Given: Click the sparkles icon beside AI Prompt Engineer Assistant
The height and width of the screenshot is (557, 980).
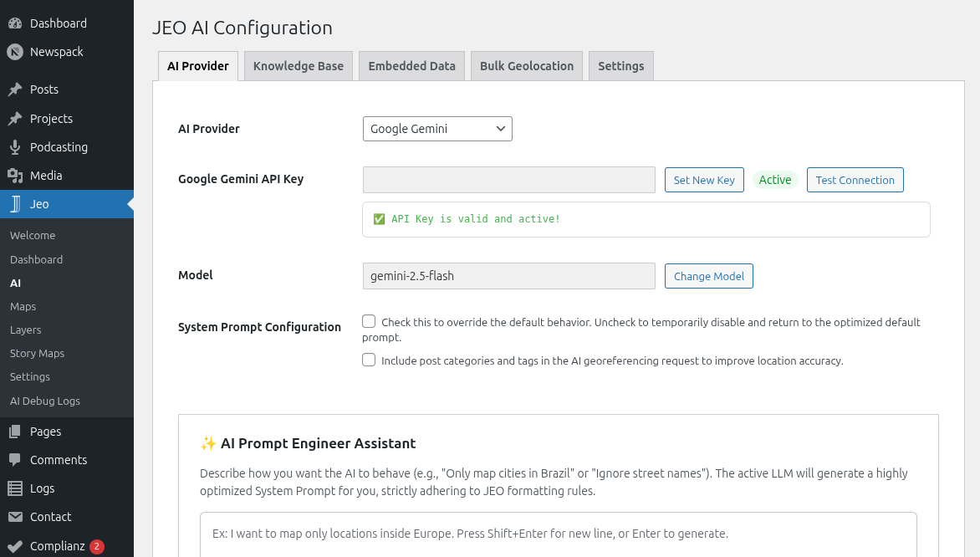Looking at the screenshot, I should [208, 443].
